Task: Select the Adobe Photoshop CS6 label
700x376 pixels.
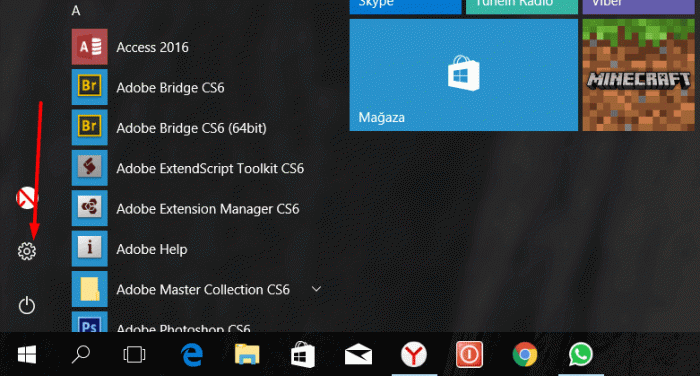Action: tap(183, 328)
